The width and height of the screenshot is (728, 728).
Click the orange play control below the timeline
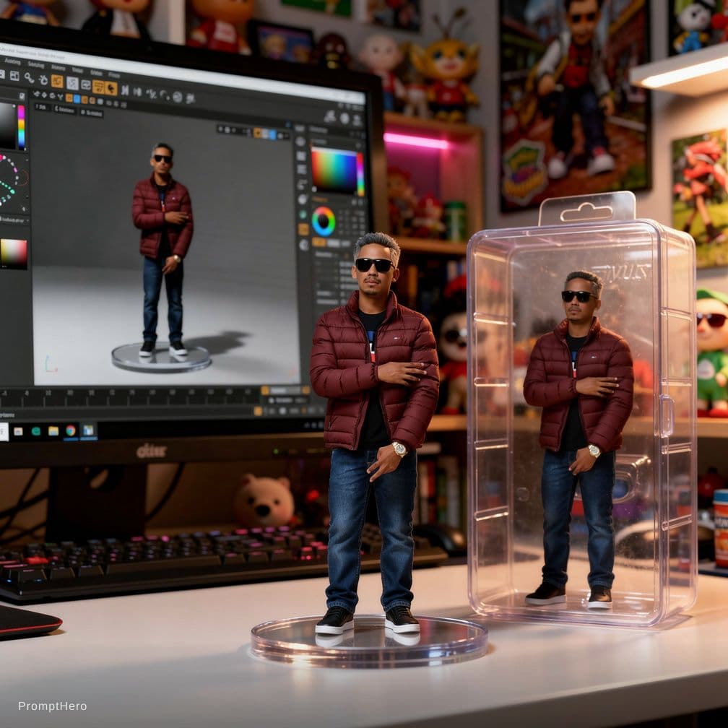tap(258, 411)
